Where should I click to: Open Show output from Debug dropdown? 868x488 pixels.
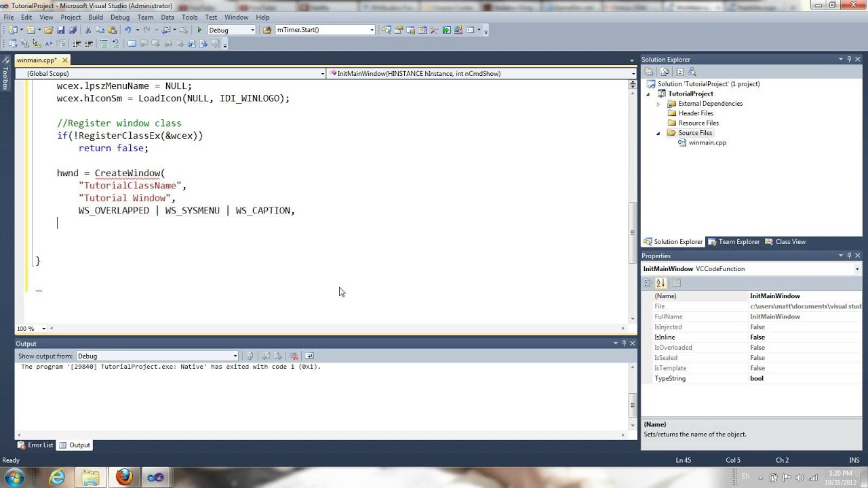(235, 356)
